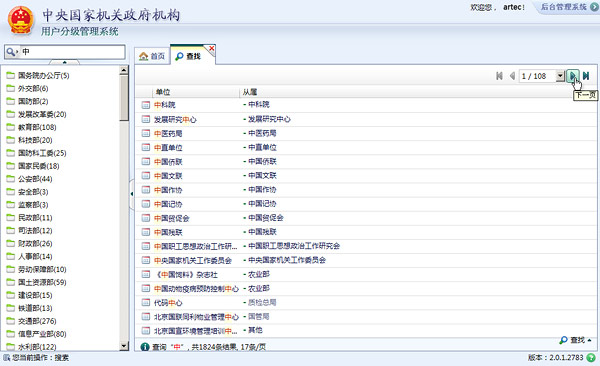Close the 查找 tab
The height and width of the screenshot is (366, 600).
click(212, 48)
